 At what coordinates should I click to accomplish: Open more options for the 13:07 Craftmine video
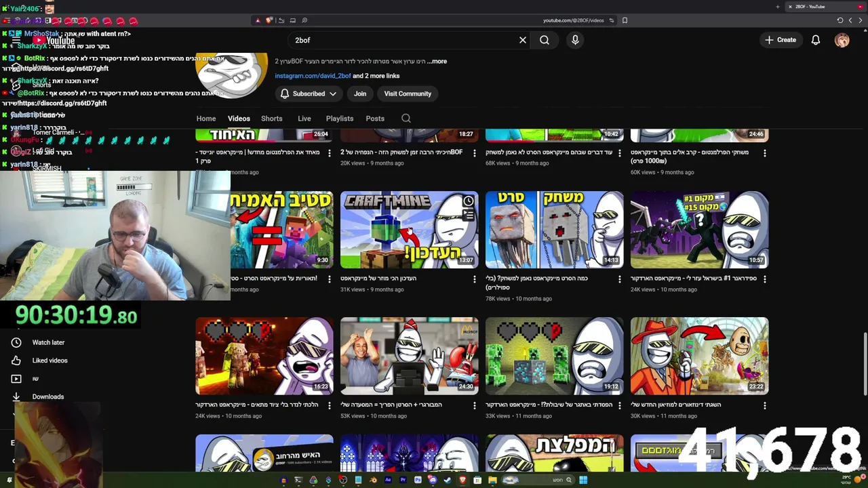475,279
